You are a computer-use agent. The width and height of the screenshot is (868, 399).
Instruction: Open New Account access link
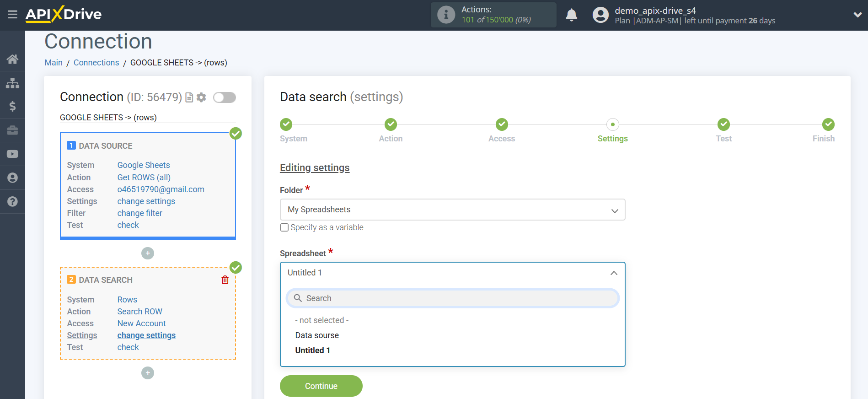(142, 324)
